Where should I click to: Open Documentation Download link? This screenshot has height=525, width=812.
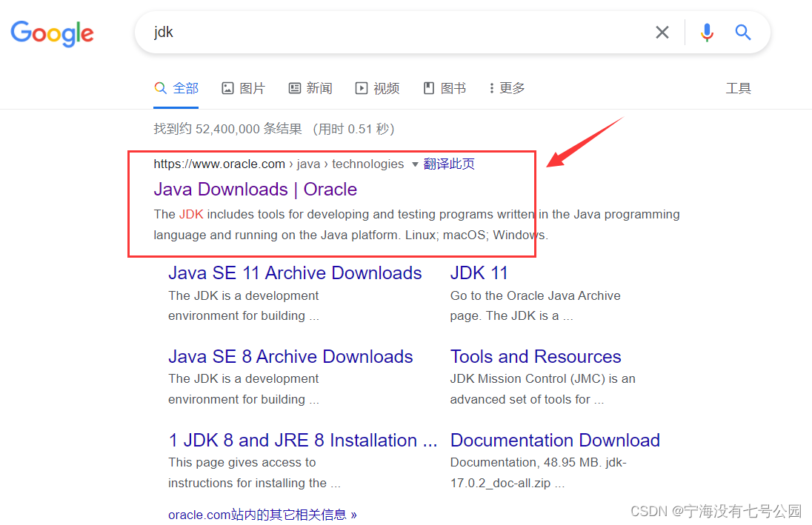(x=555, y=440)
